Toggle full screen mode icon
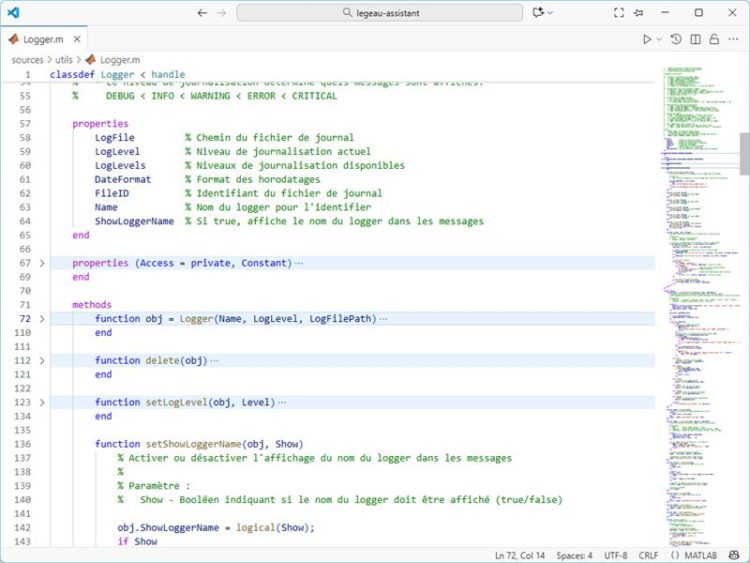Viewport: 750px width, 563px height. tap(619, 13)
